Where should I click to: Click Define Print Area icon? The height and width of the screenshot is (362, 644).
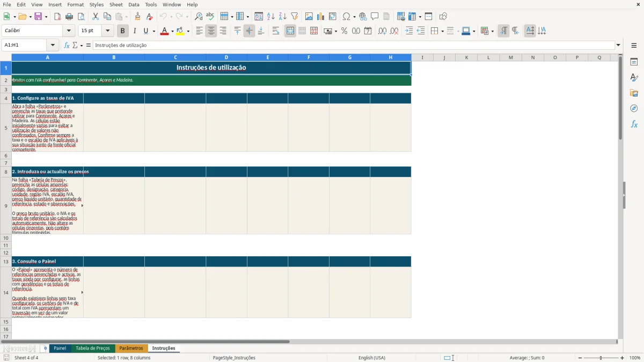401,17
